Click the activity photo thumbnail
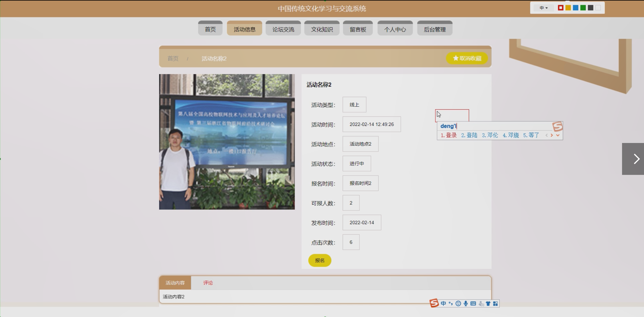The width and height of the screenshot is (644, 317). click(227, 142)
